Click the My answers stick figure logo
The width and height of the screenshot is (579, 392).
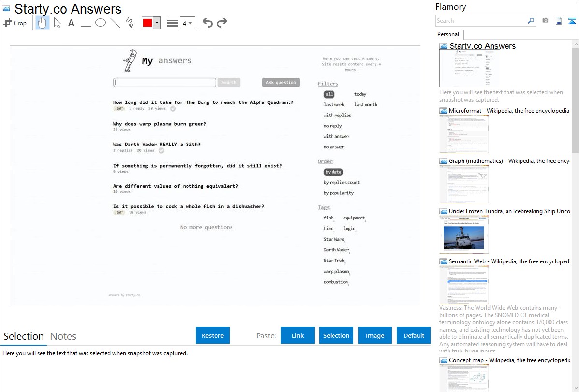130,60
